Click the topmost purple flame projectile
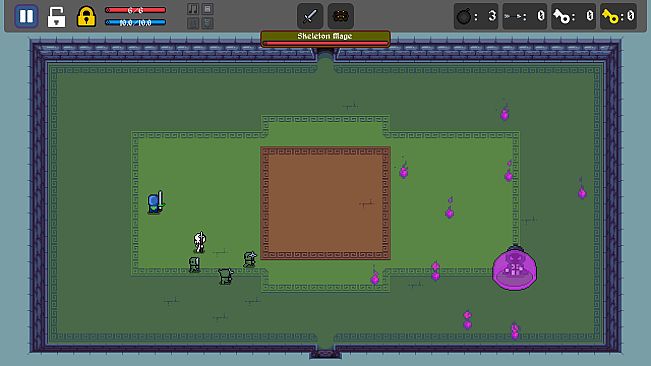651x366 pixels. tap(504, 112)
